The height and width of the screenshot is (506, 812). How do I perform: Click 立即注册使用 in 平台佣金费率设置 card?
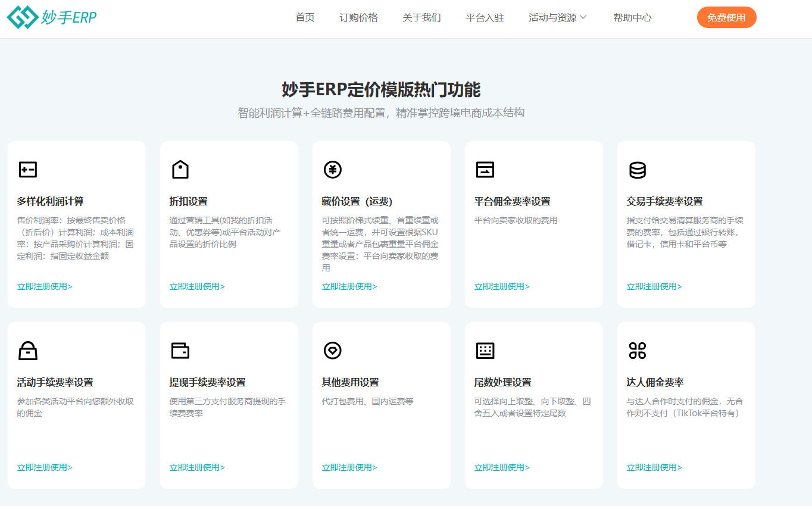click(502, 286)
